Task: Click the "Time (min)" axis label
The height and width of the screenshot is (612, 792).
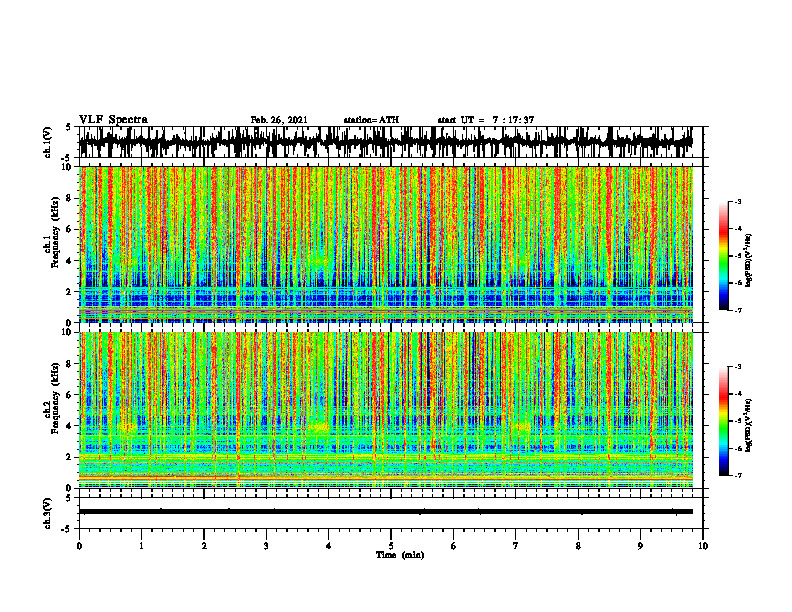Action: tap(400, 555)
